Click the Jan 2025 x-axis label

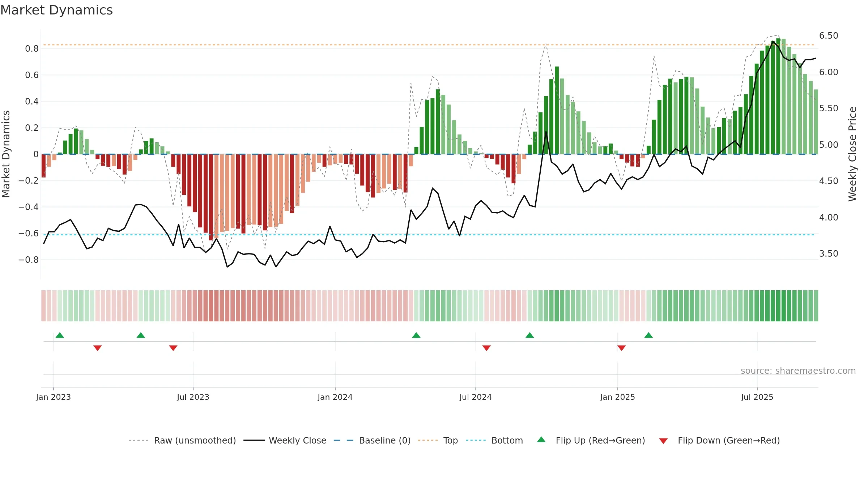pyautogui.click(x=618, y=397)
